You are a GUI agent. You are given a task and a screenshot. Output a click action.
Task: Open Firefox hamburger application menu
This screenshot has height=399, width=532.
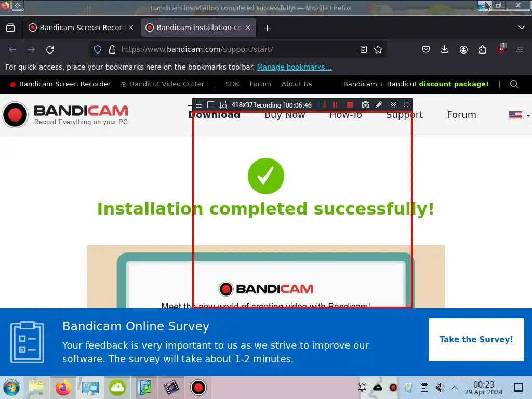(520, 49)
